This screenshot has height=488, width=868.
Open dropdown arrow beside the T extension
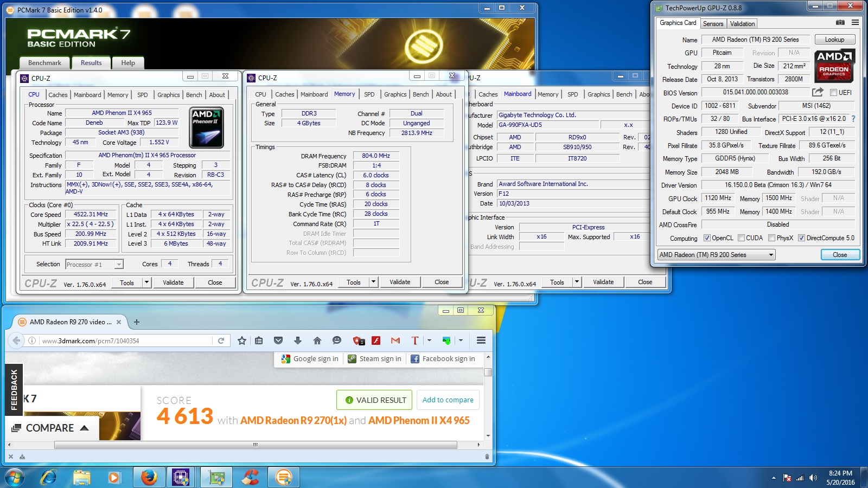click(429, 341)
